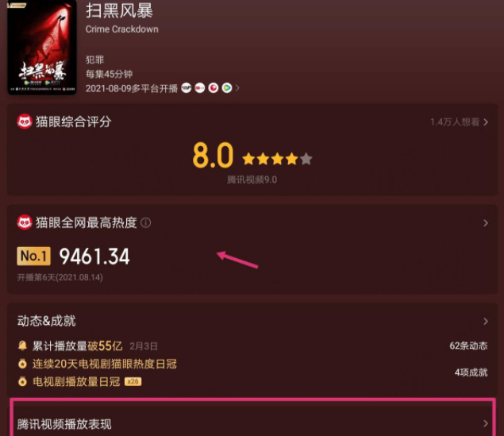
Task: Open the 扫黑风暴 poster thumbnail
Action: tap(42, 47)
